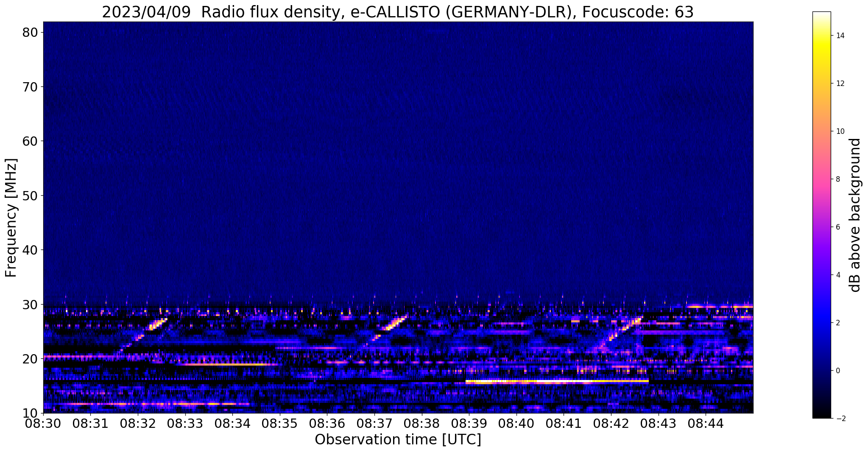Click the colorbar tick label 14
This screenshot has height=452, width=868.
click(x=840, y=36)
